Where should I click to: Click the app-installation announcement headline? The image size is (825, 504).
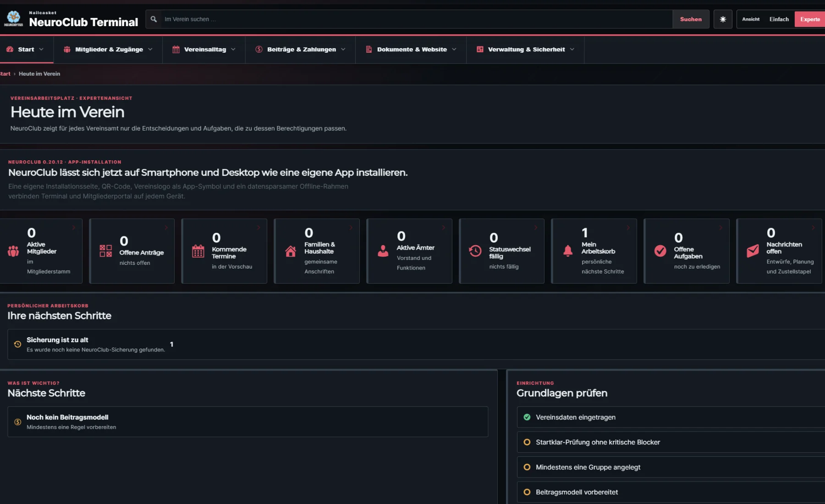(208, 173)
